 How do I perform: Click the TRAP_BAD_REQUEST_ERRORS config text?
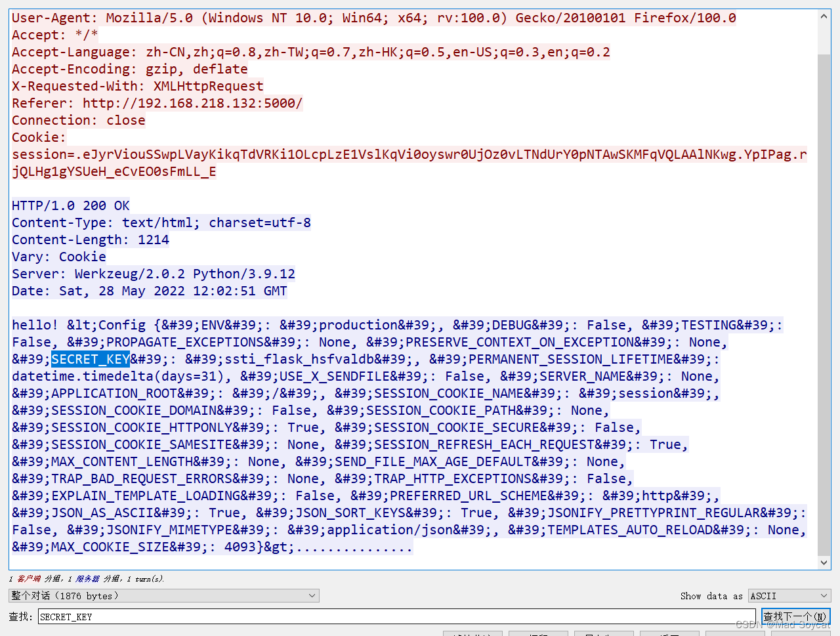(142, 478)
